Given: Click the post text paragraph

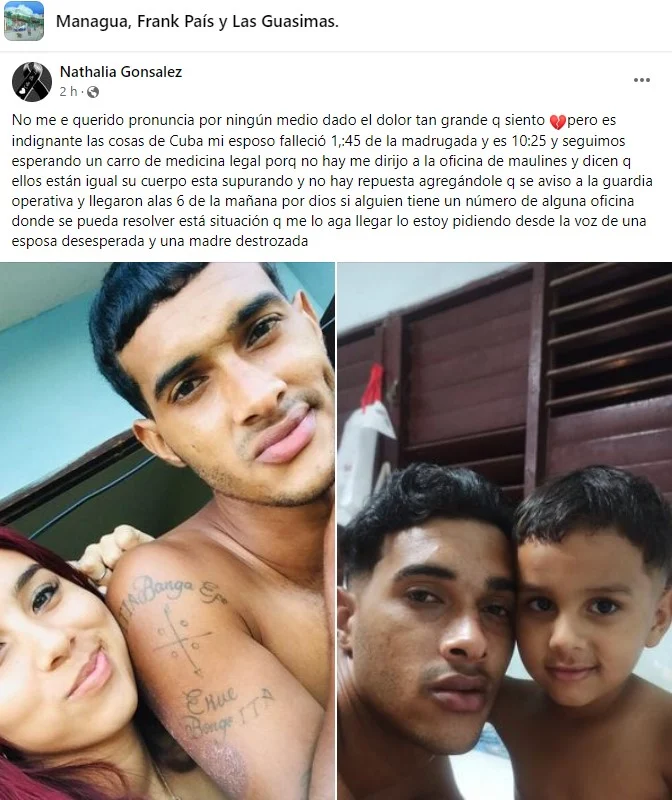Looking at the screenshot, I should [332, 181].
